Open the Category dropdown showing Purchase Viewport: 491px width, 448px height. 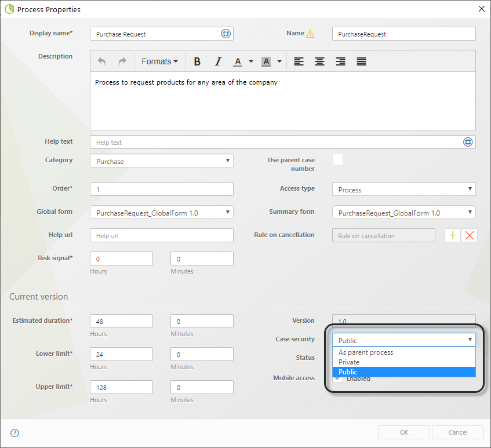click(x=162, y=161)
